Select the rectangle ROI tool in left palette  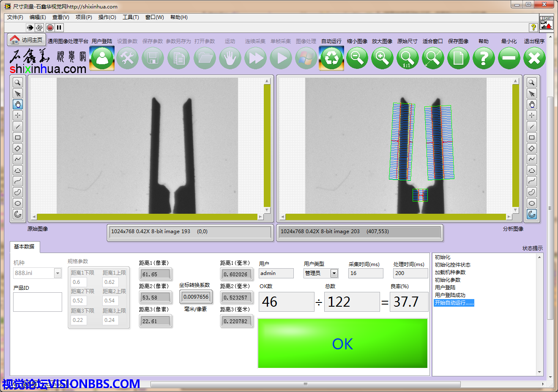point(18,137)
